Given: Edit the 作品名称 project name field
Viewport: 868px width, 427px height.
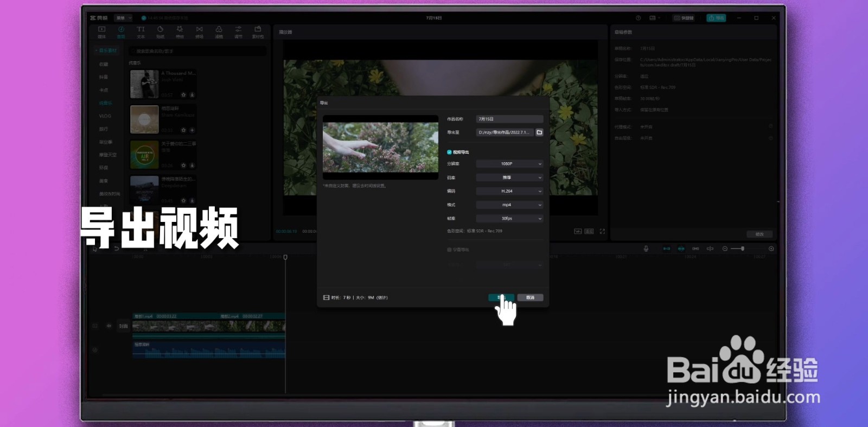Looking at the screenshot, I should point(509,119).
